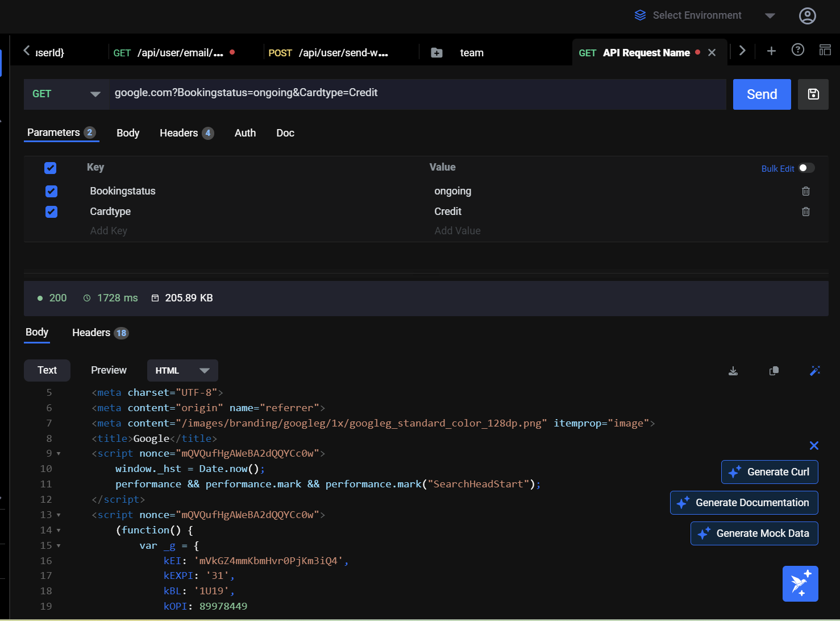Open the HTML format dropdown
Image resolution: width=840 pixels, height=621 pixels.
182,371
